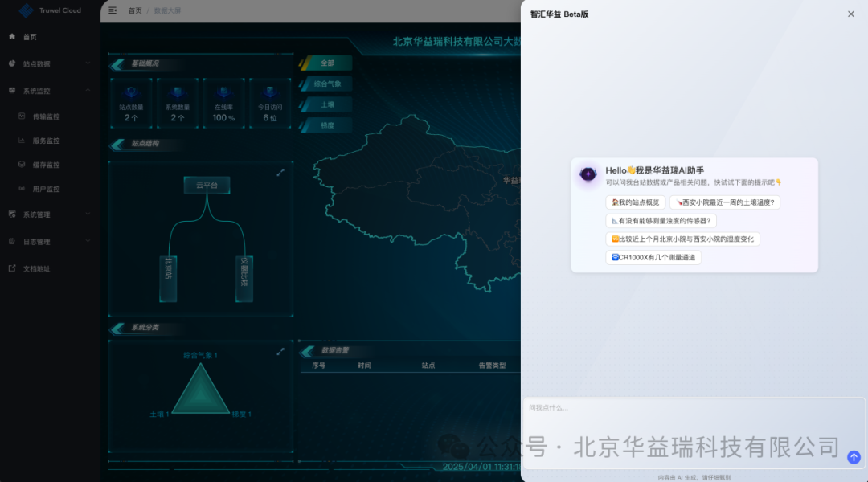Select the 综合气象 station filter

coord(329,83)
